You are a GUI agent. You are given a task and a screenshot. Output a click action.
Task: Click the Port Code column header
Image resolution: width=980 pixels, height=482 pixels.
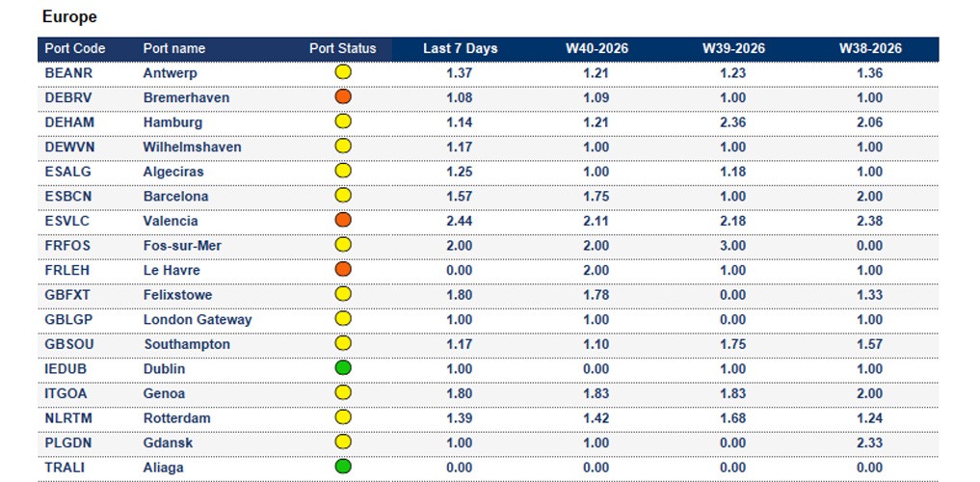click(x=75, y=49)
